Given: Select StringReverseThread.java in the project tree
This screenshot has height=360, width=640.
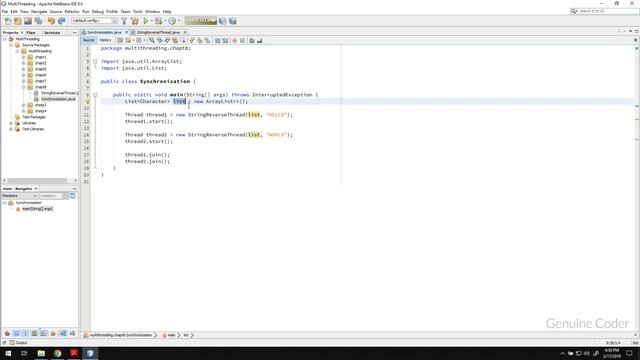Looking at the screenshot, I should tap(59, 93).
